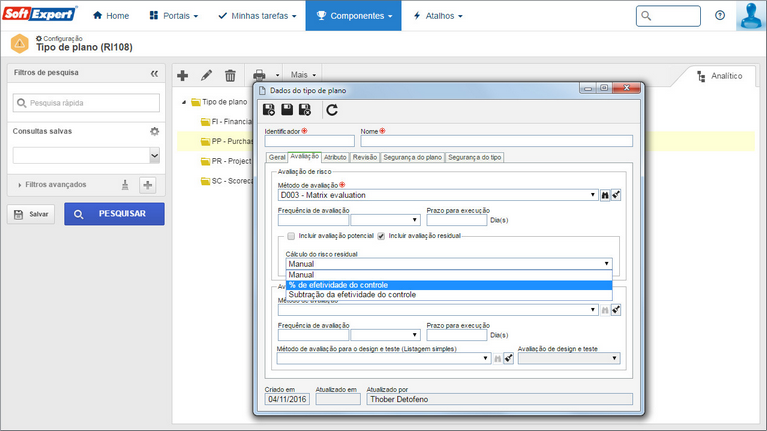This screenshot has height=431, width=767.
Task: Click clear icon for design and test method
Action: (508, 359)
